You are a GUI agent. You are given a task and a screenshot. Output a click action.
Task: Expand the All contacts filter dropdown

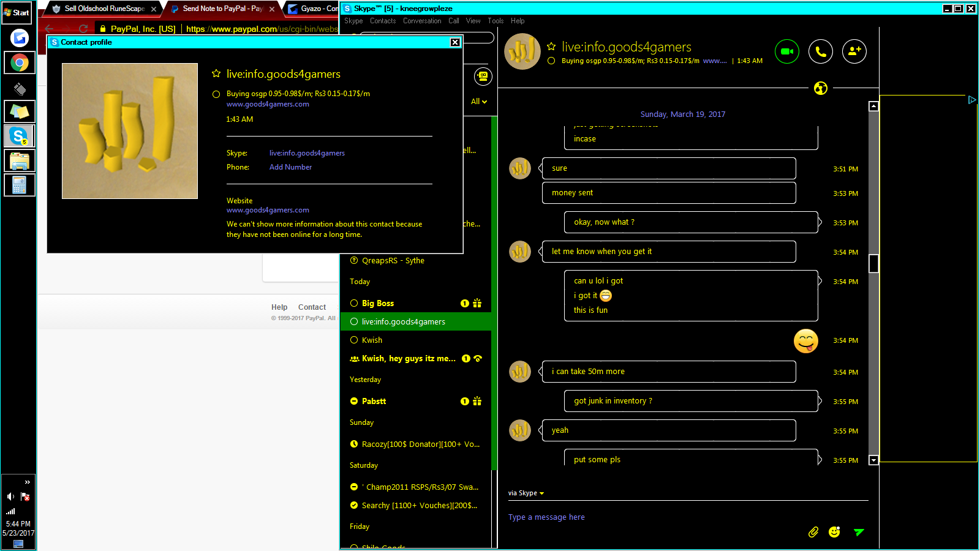click(x=479, y=102)
